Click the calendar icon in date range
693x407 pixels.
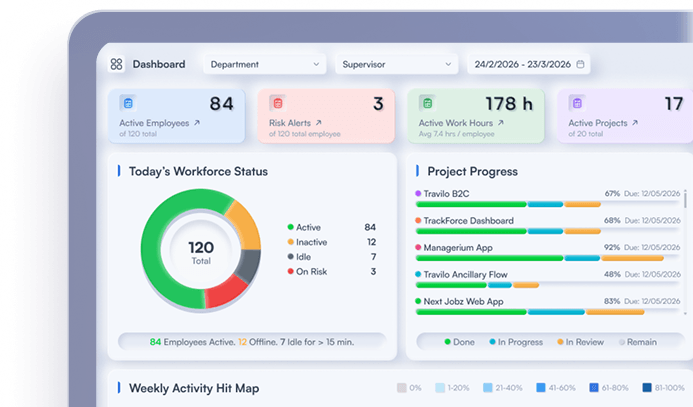tap(580, 64)
